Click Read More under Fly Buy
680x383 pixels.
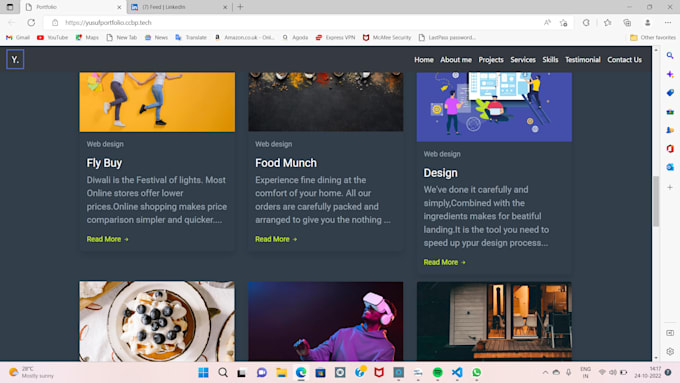pos(108,239)
